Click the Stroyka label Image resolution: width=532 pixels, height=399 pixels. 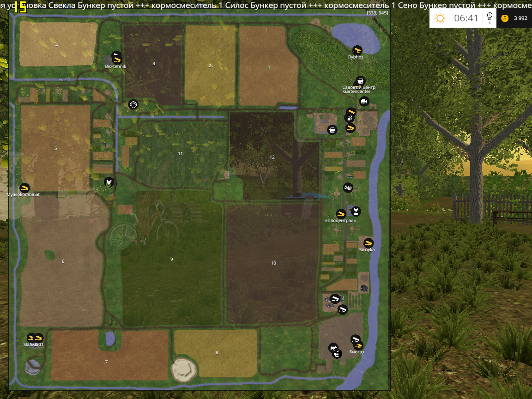(367, 250)
